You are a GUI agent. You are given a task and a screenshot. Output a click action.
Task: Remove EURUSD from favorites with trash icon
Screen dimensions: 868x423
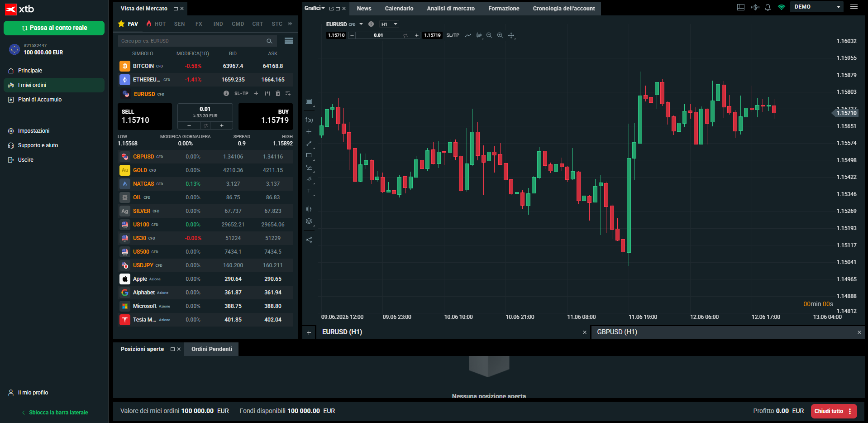coord(278,93)
